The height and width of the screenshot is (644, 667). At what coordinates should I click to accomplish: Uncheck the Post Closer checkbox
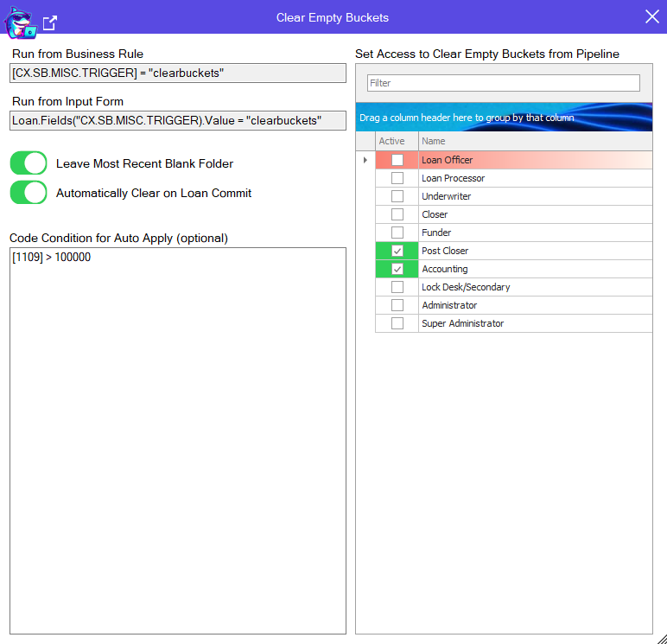tap(397, 251)
